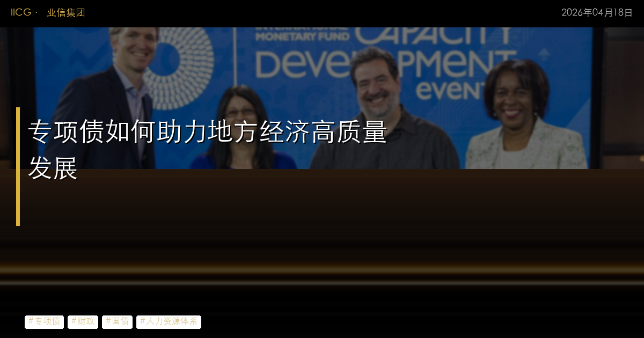Click the #国债 tag
The width and height of the screenshot is (644, 338).
coord(117,321)
